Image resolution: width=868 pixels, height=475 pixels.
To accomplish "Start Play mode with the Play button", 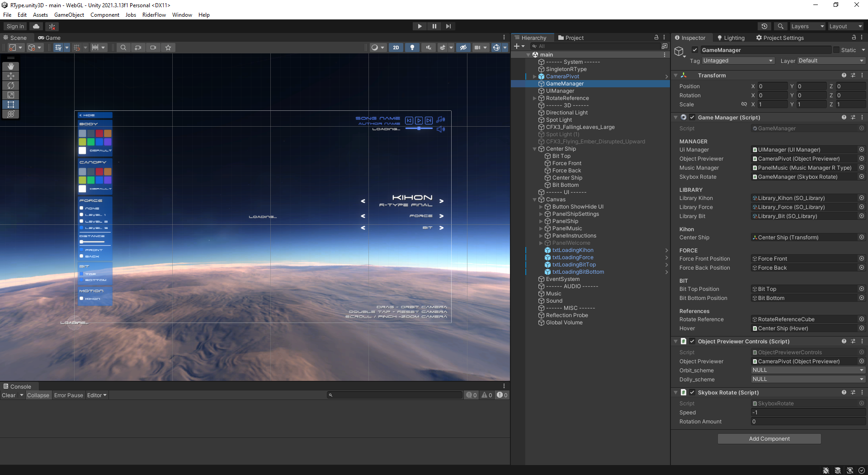I will click(420, 26).
